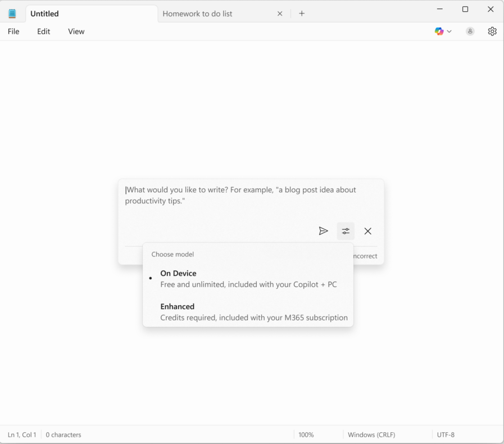Dismiss the write prompt with X icon
504x444 pixels.
[367, 231]
